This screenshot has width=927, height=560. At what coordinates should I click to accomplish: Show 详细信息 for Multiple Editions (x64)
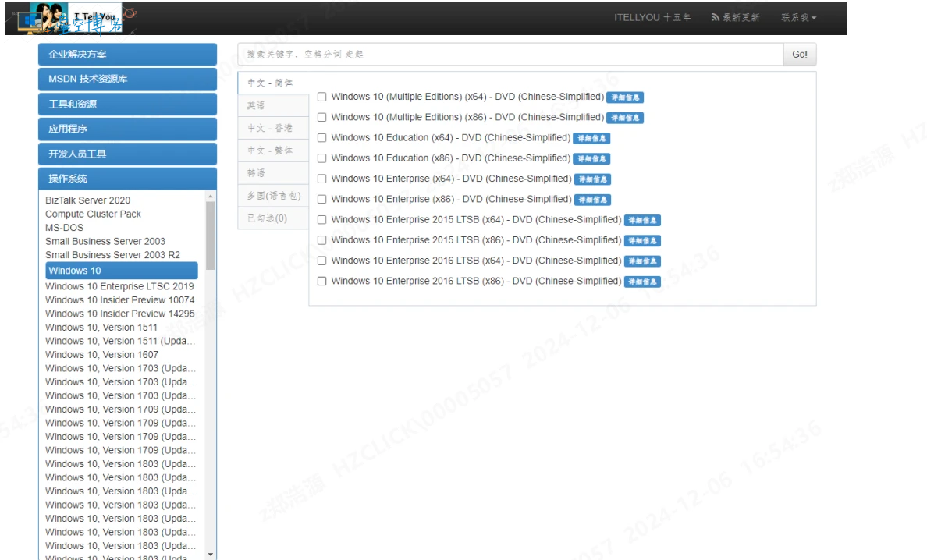[x=625, y=97]
